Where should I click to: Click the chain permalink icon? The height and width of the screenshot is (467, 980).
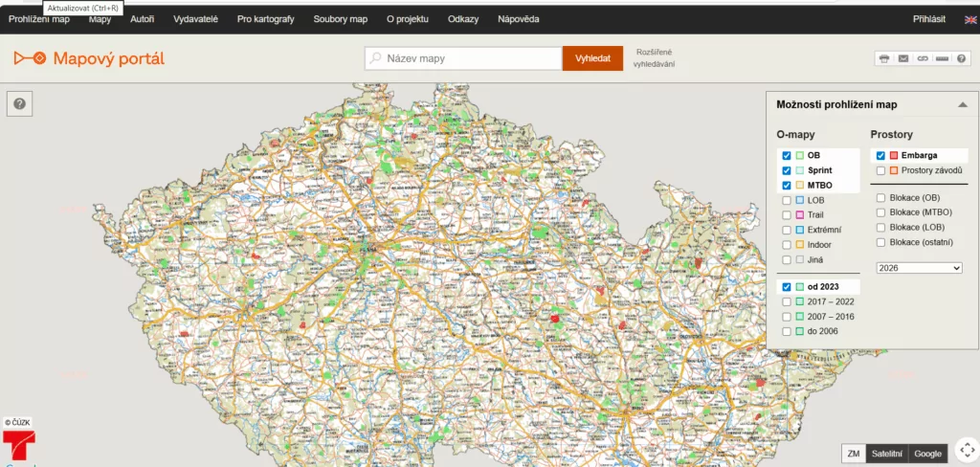click(923, 58)
